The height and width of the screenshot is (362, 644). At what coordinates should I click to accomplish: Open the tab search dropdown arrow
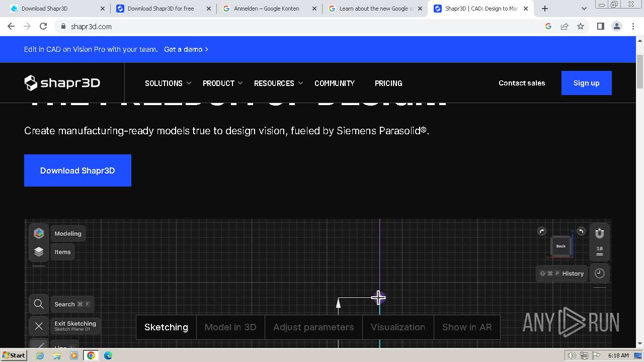coord(584,9)
